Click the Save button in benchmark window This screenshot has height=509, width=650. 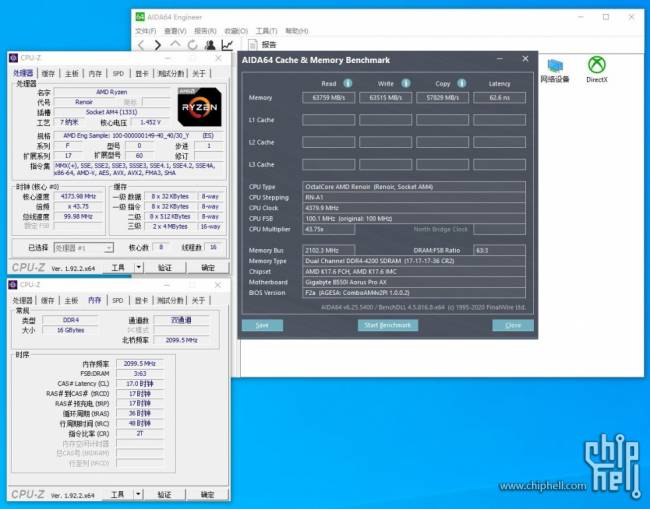(x=262, y=325)
